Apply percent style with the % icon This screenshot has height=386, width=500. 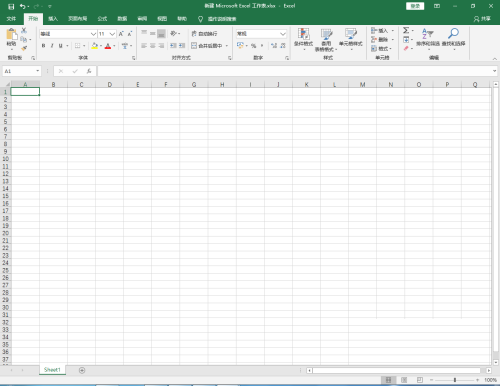coord(253,46)
